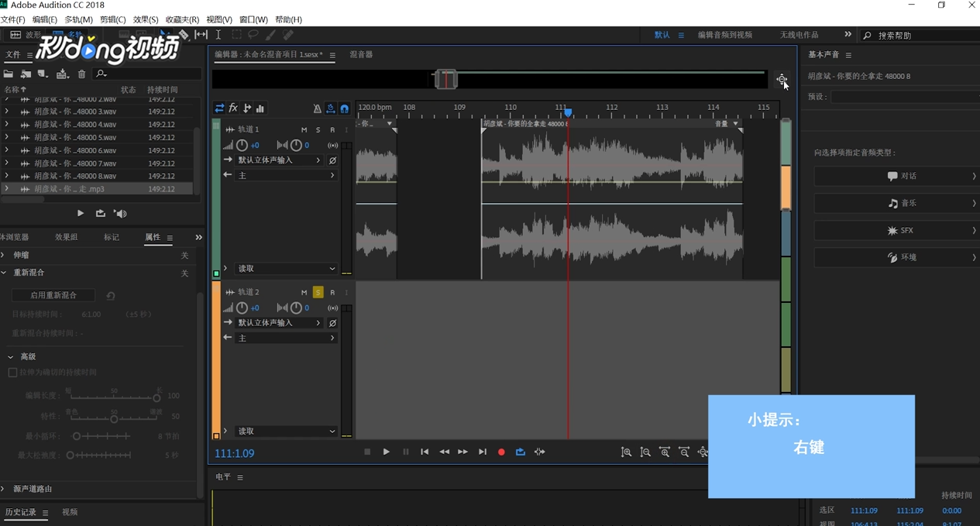980x526 pixels.
Task: Click the red Record button
Action: pyautogui.click(x=501, y=452)
